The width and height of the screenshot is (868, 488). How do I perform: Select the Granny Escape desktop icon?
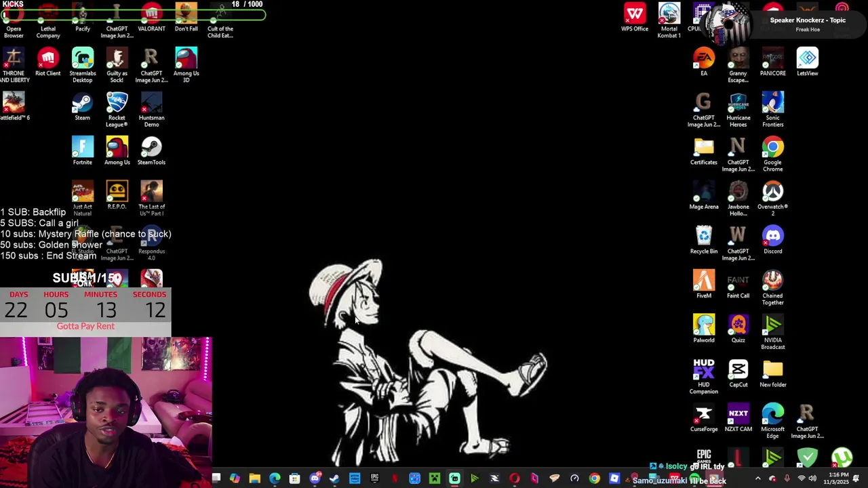point(738,65)
